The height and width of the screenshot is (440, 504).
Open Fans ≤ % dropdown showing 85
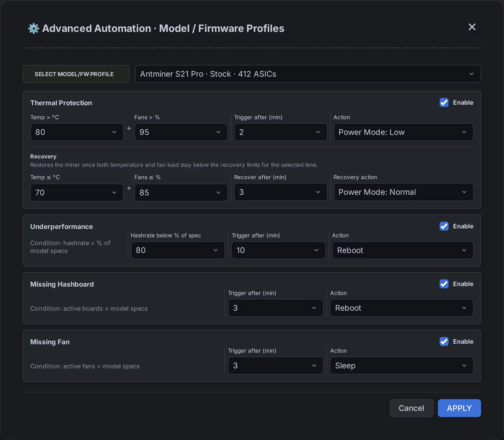[x=181, y=192]
